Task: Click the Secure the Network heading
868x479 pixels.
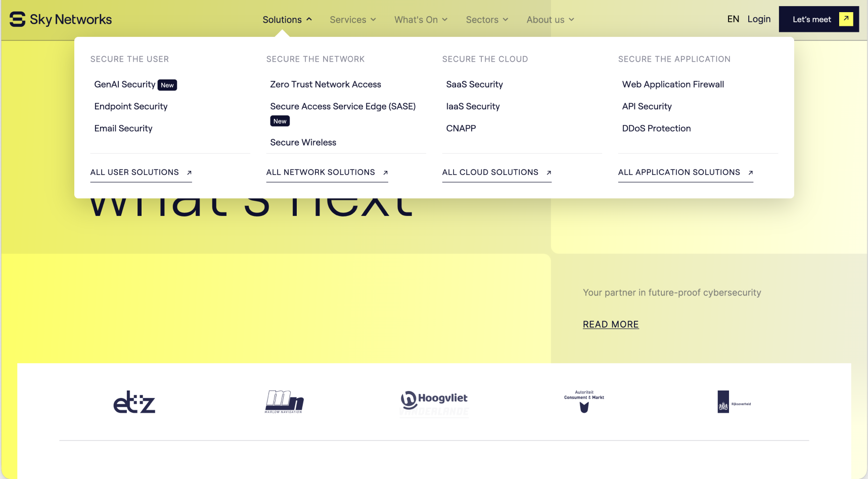Action: [x=315, y=59]
